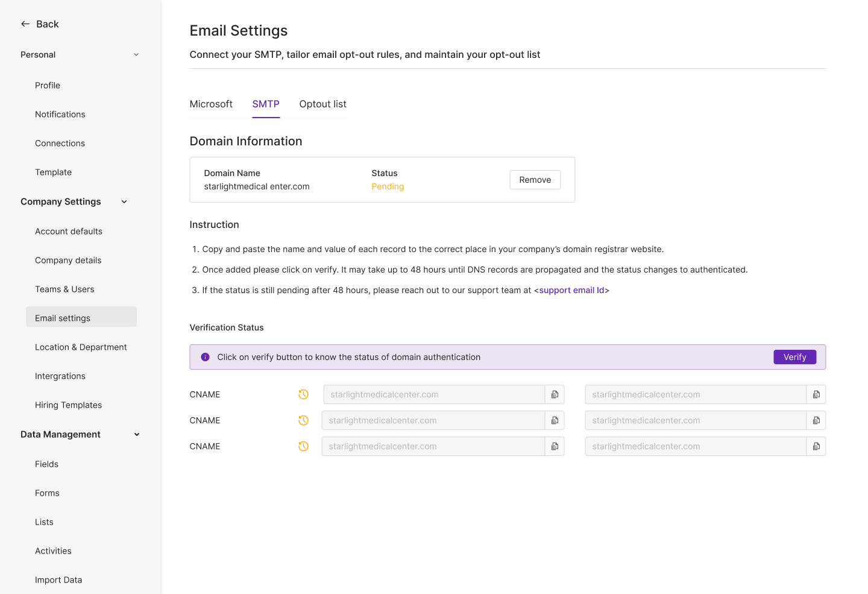Select Email settings sidebar item
Image resolution: width=868 pixels, height=594 pixels.
tap(81, 317)
